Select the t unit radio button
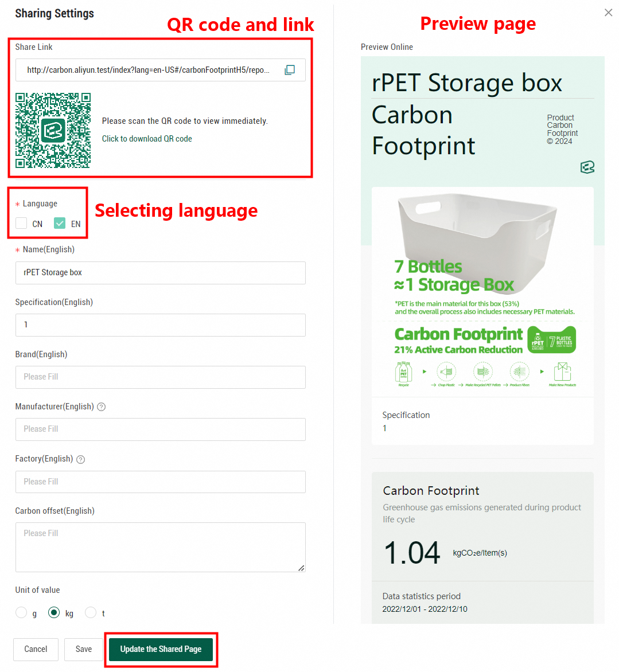This screenshot has width=619, height=672. [91, 613]
